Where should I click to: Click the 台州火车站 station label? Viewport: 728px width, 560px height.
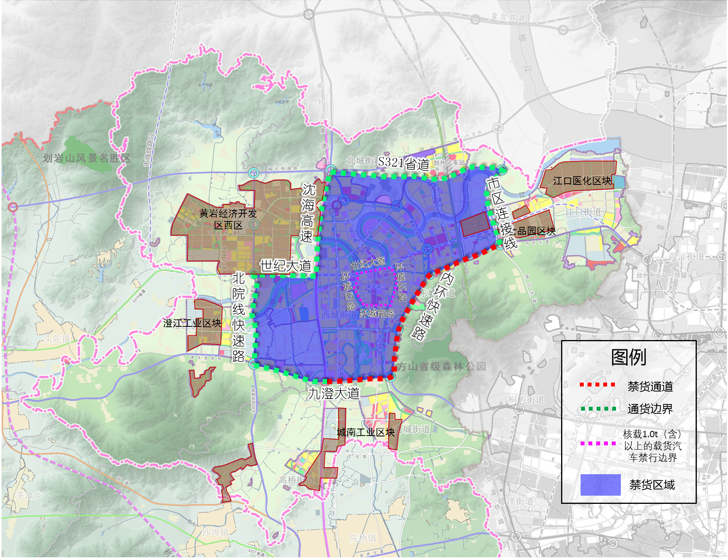pyautogui.click(x=449, y=162)
